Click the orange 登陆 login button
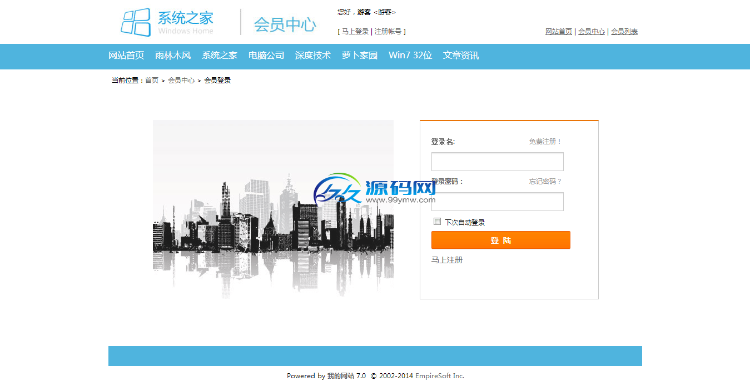The image size is (750, 386). coord(500,240)
